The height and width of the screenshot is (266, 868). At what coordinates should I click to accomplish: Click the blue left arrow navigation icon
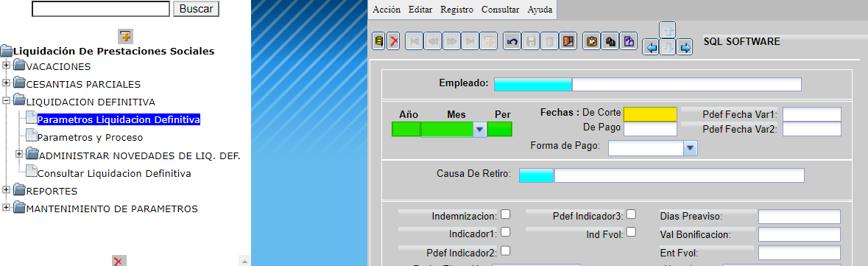[x=652, y=48]
